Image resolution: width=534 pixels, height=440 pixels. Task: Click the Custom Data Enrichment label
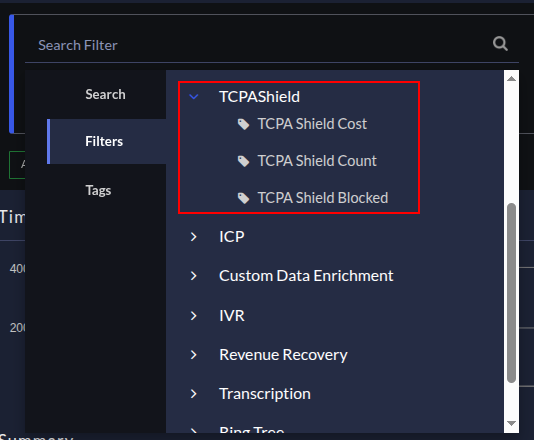point(306,276)
